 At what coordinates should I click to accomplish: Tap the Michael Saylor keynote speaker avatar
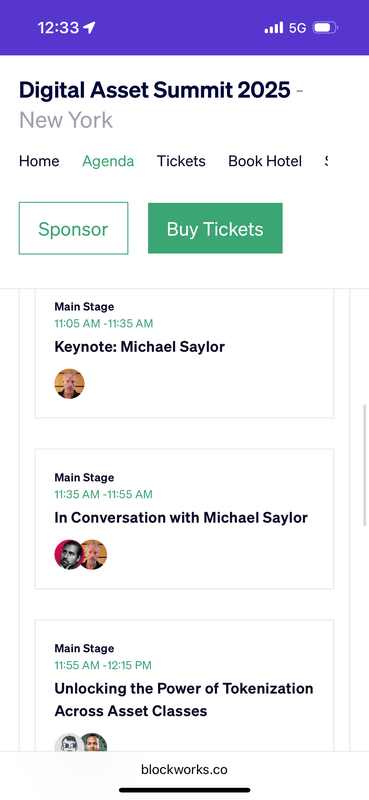click(x=69, y=384)
